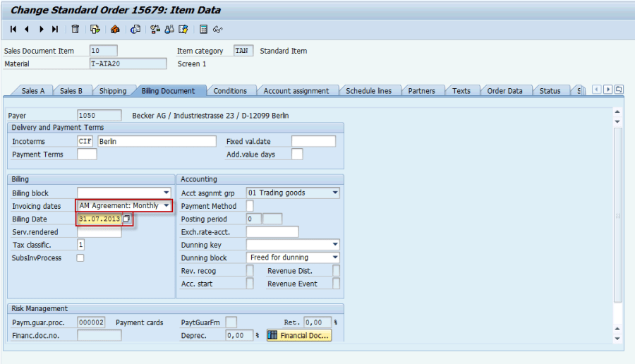Click the orange house icon in toolbar
635x364 pixels.
click(x=115, y=29)
